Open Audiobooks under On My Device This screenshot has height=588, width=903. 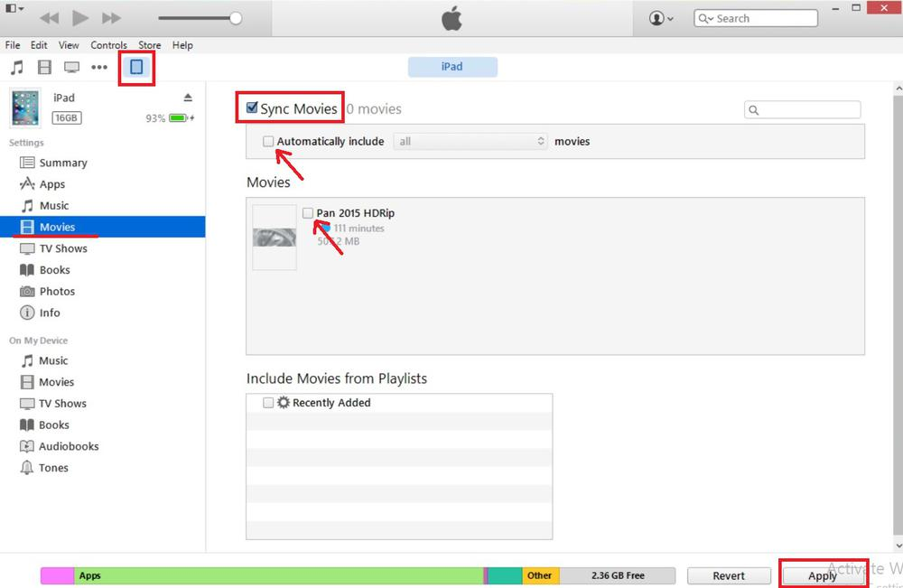(x=69, y=446)
